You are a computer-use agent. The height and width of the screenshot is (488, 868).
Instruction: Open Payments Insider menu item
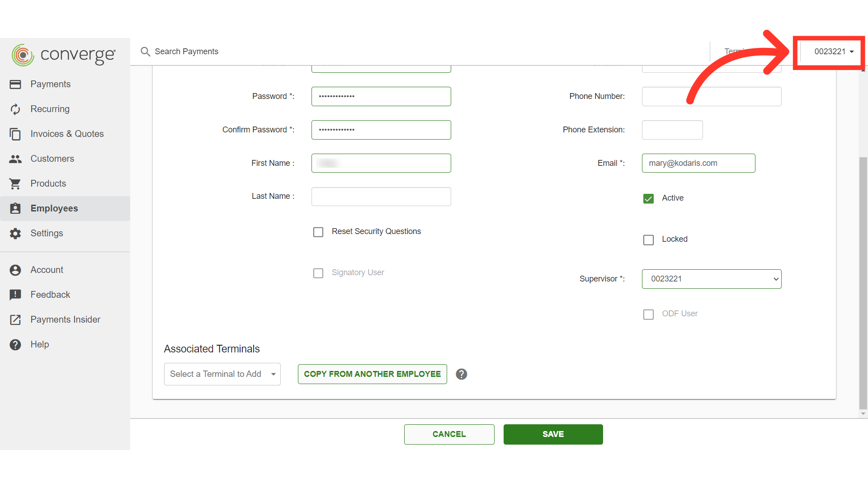pos(65,319)
